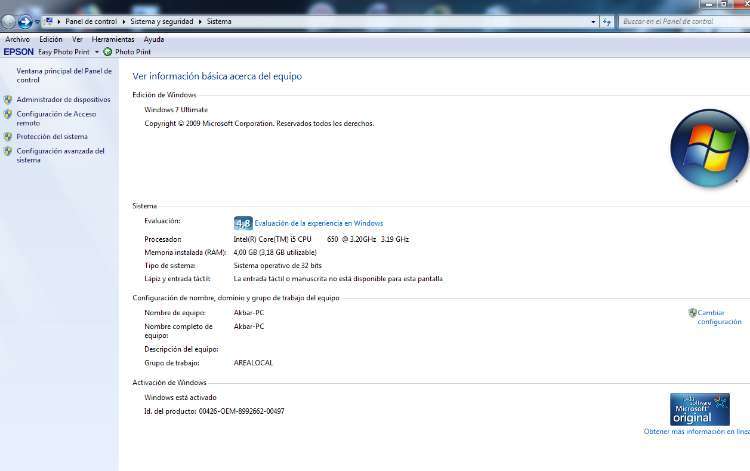Click the 4,8 experience score badge
Screen dimensions: 750x471
click(x=243, y=223)
